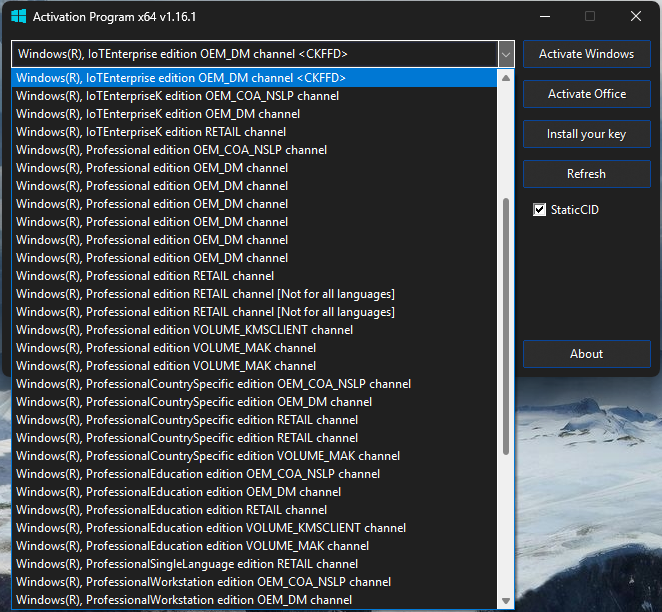Select Professional edition VOLUME_KMSCLIENT channel

click(184, 330)
